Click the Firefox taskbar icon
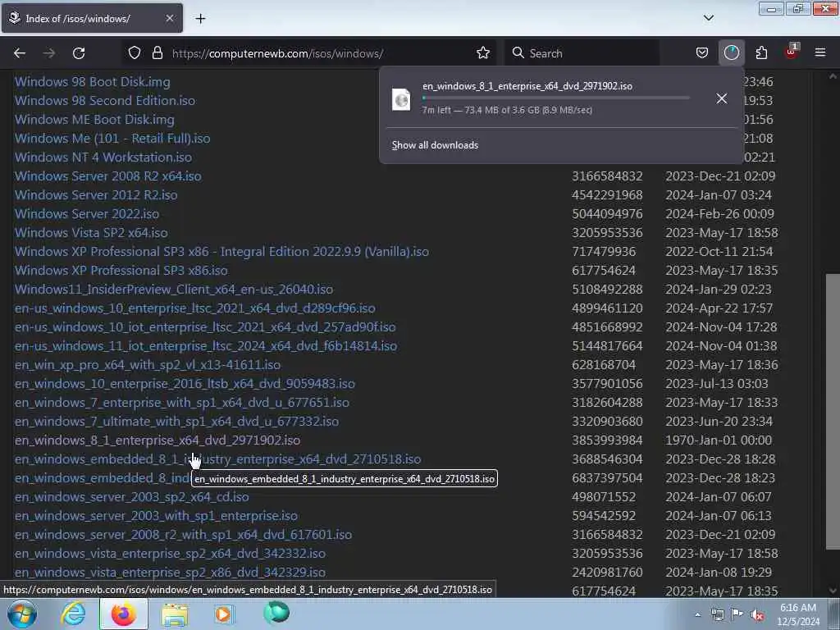 (x=124, y=614)
